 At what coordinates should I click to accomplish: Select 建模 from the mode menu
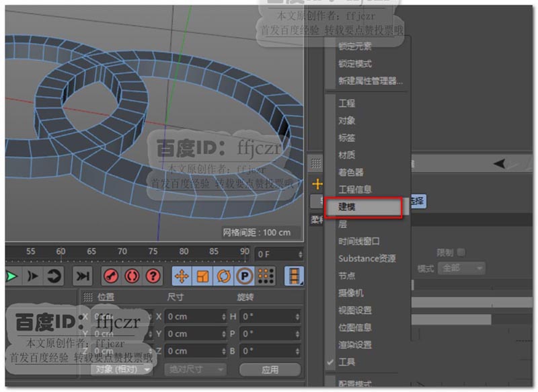(364, 207)
